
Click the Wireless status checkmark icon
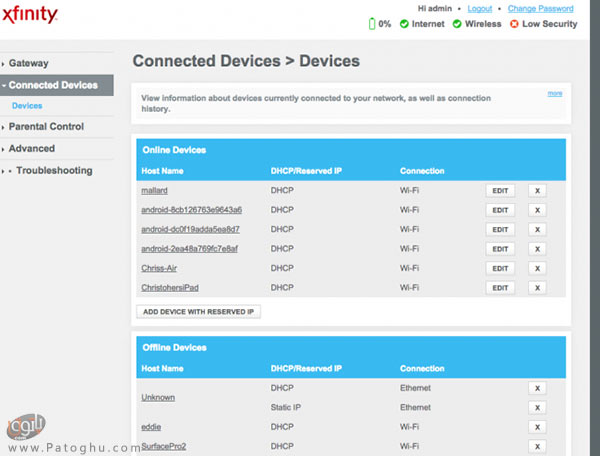click(x=457, y=23)
